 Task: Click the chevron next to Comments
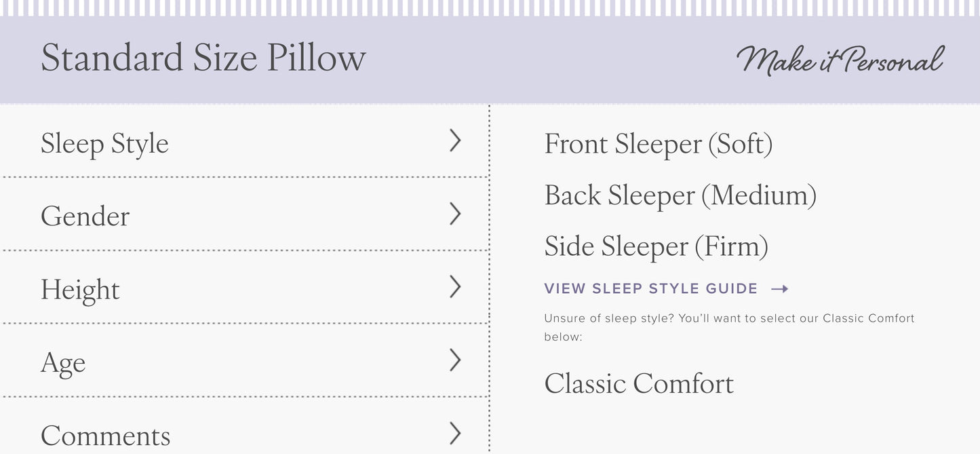pyautogui.click(x=455, y=434)
